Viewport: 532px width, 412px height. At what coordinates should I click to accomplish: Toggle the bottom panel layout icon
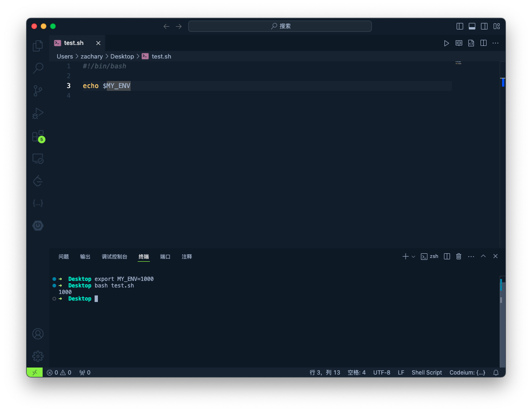[472, 26]
